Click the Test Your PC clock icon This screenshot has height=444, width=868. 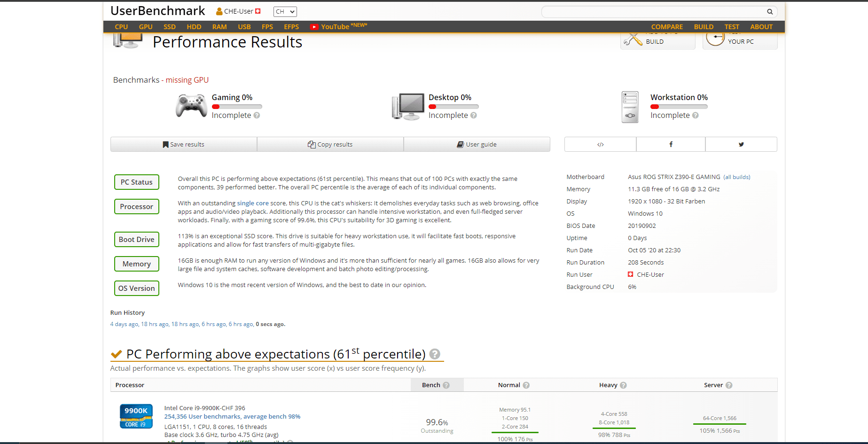click(715, 39)
